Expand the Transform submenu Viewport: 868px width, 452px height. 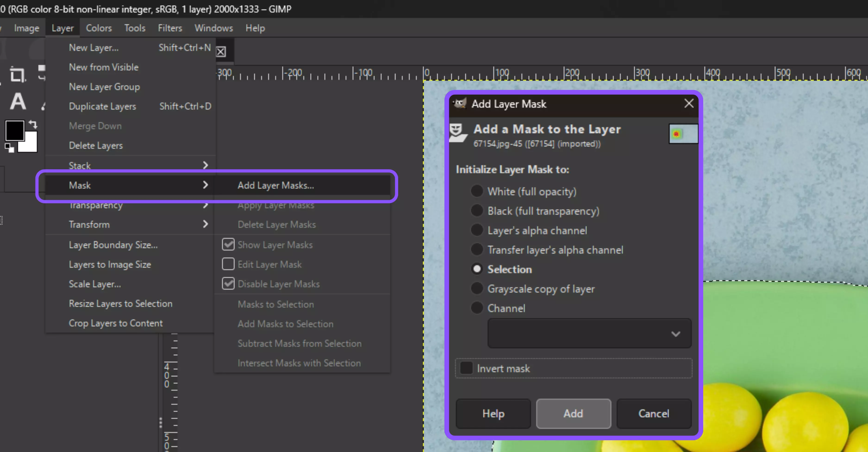(x=89, y=224)
